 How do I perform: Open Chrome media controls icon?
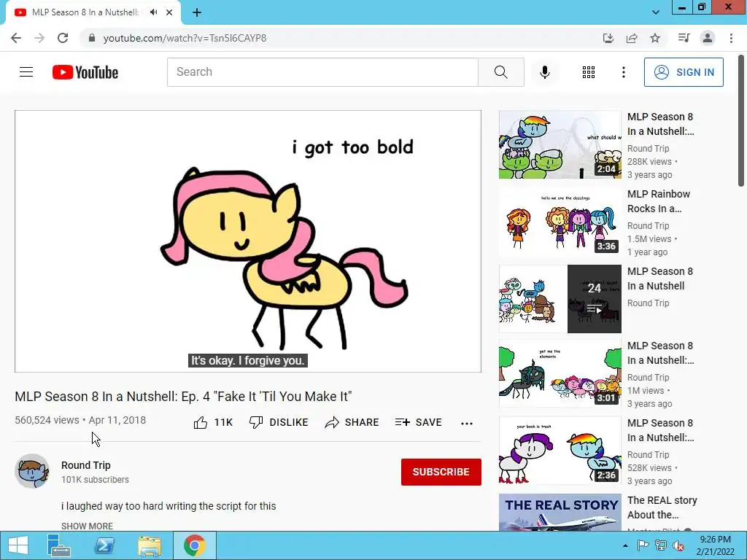[x=684, y=38]
